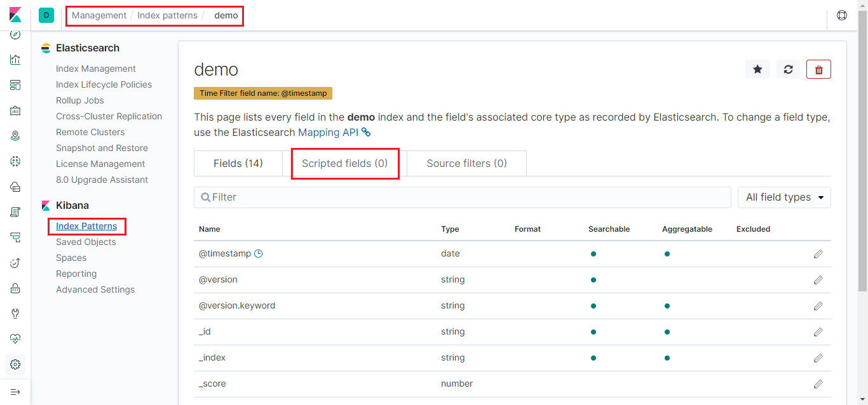The image size is (868, 405).
Task: Switch to the Scripted fields tab
Action: coord(344,164)
